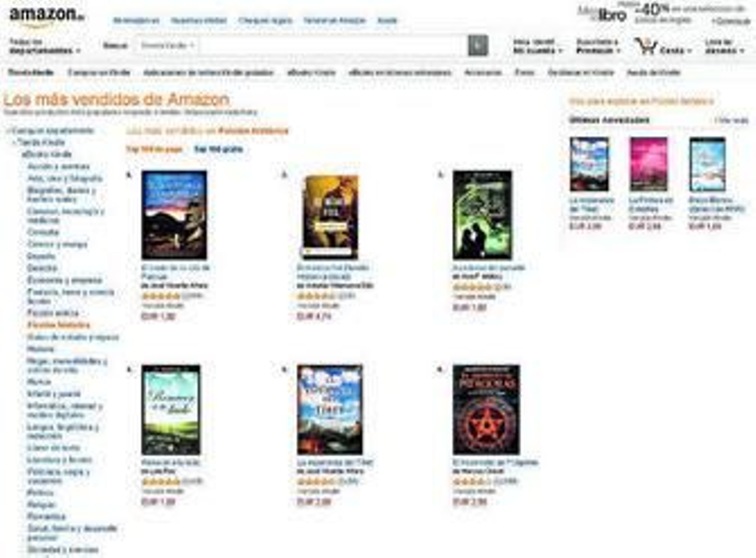Screen dimensions: 756x558
Task: Expand the Mi cuenta dropdown
Action: click(x=537, y=46)
